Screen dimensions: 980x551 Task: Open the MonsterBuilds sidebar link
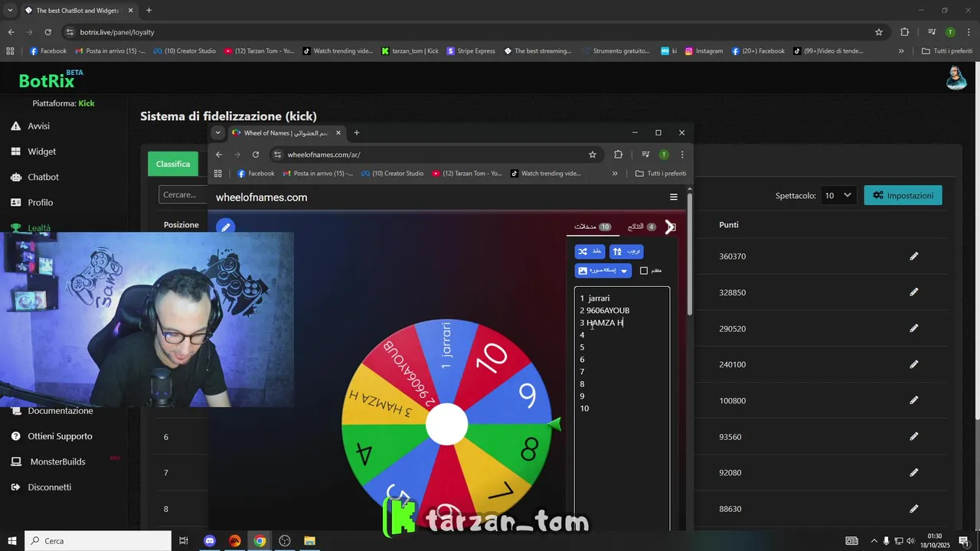[48, 461]
